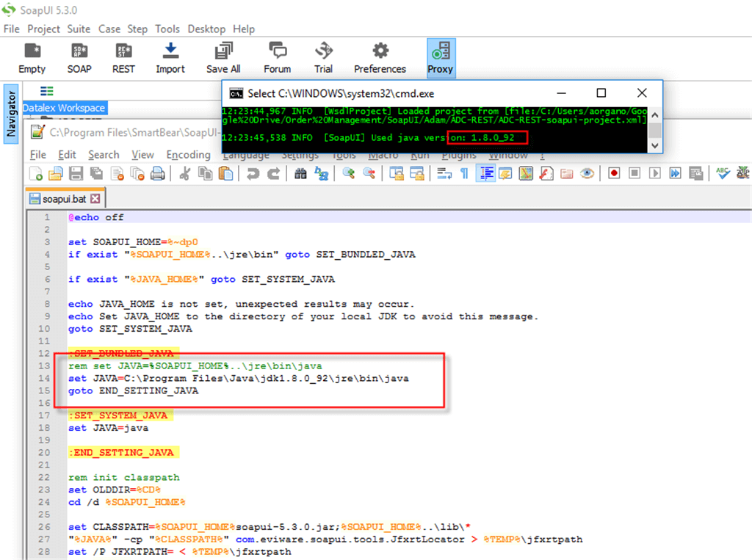Click line 14 set JAVA text
Image resolution: width=752 pixels, height=560 pixels.
coord(239,378)
